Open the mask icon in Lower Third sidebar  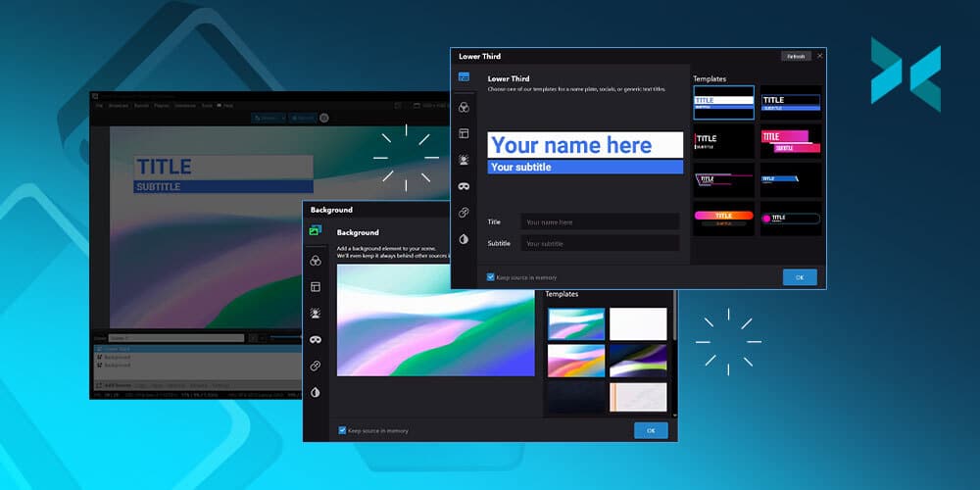(x=464, y=186)
